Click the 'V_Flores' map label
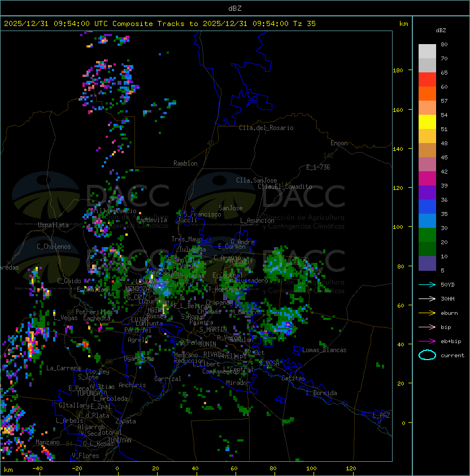Image resolution: width=470 pixels, height=476 pixels. pyautogui.click(x=85, y=456)
